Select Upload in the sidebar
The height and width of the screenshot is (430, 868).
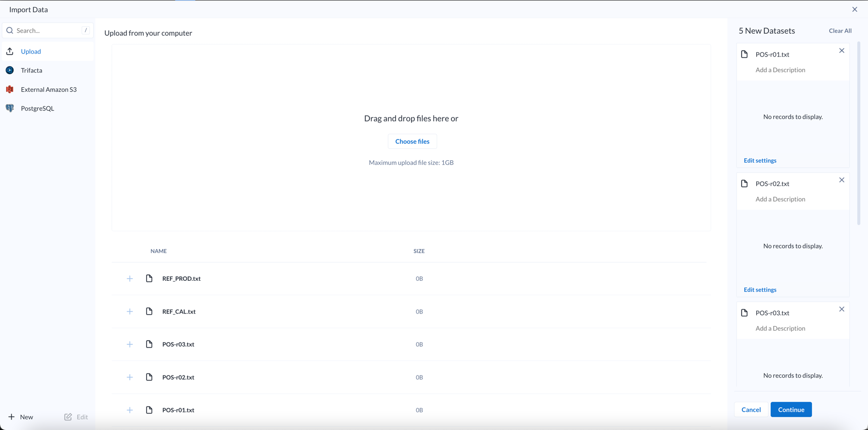click(x=47, y=51)
